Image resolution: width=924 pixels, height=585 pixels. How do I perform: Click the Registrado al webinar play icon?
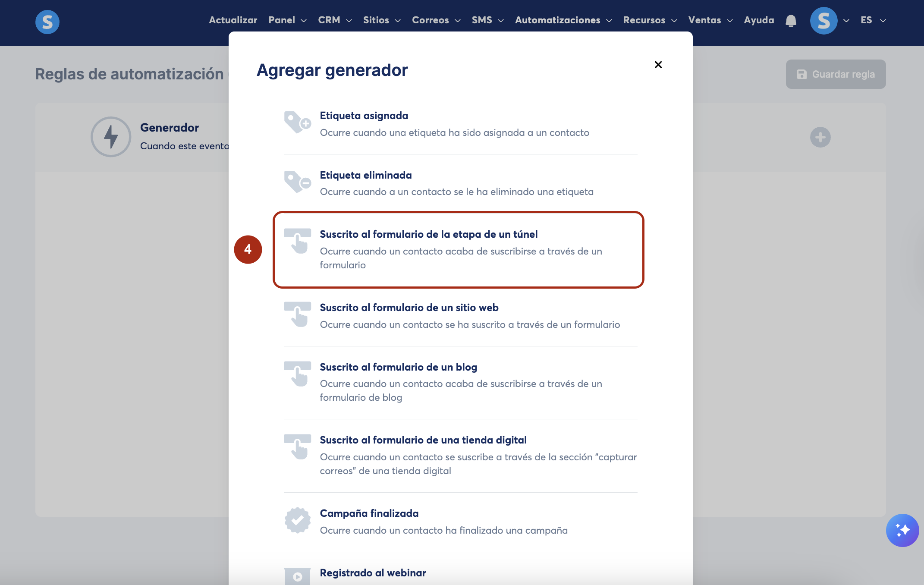[x=297, y=576]
